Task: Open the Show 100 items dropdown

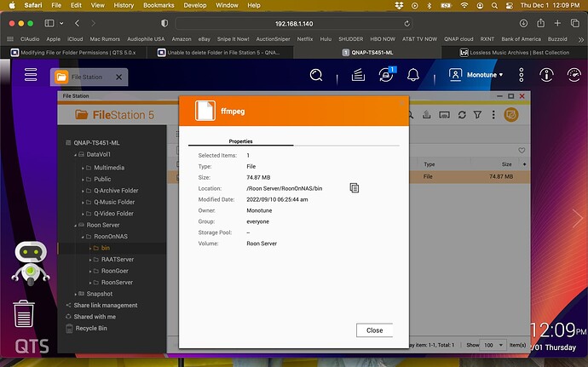Action: 493,345
